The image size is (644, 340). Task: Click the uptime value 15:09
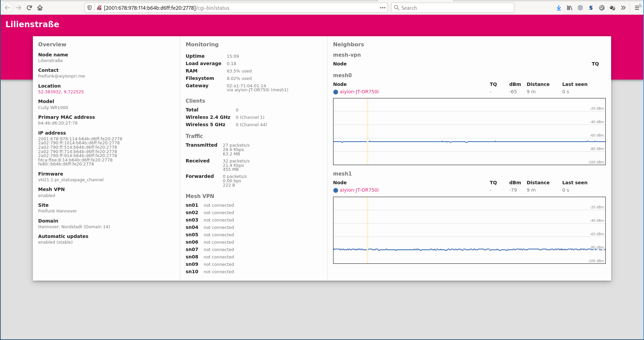pyautogui.click(x=233, y=56)
